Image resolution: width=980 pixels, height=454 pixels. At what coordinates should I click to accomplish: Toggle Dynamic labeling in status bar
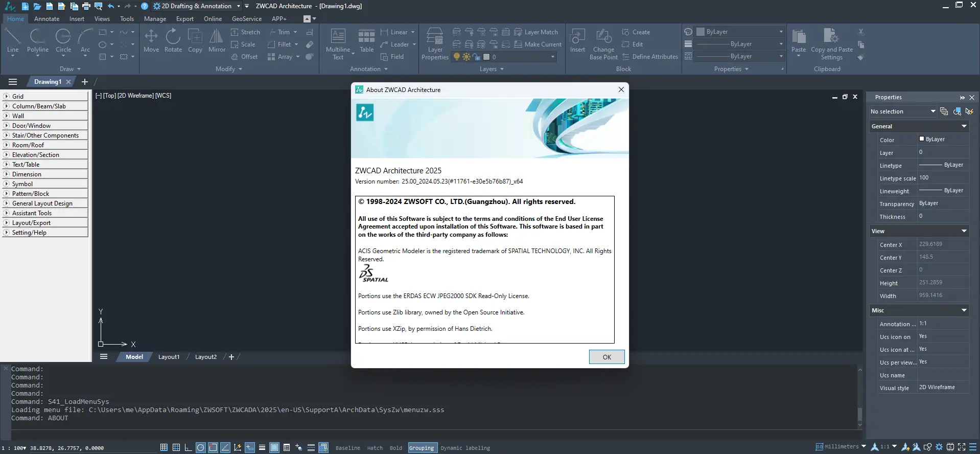coord(465,448)
